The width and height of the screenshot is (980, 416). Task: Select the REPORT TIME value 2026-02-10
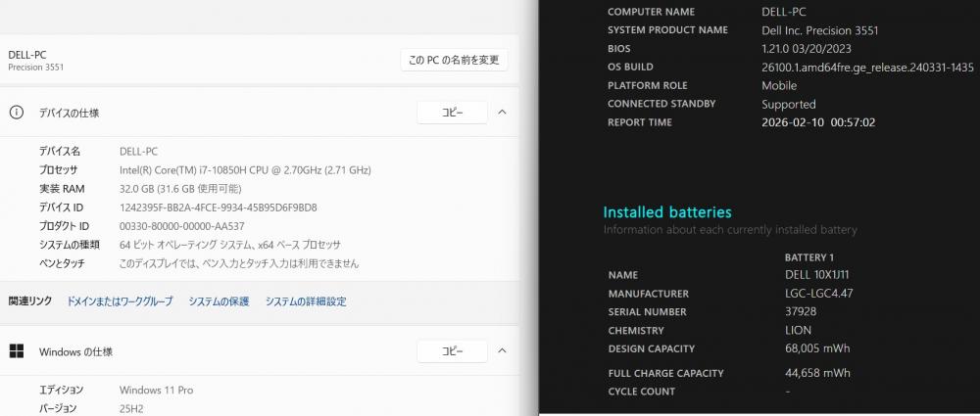(818, 122)
